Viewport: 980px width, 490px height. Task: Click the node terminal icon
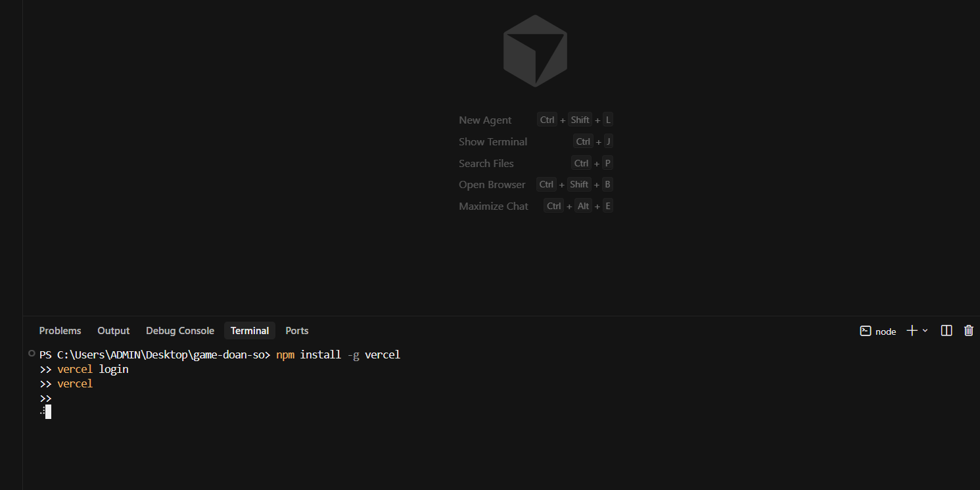coord(866,331)
